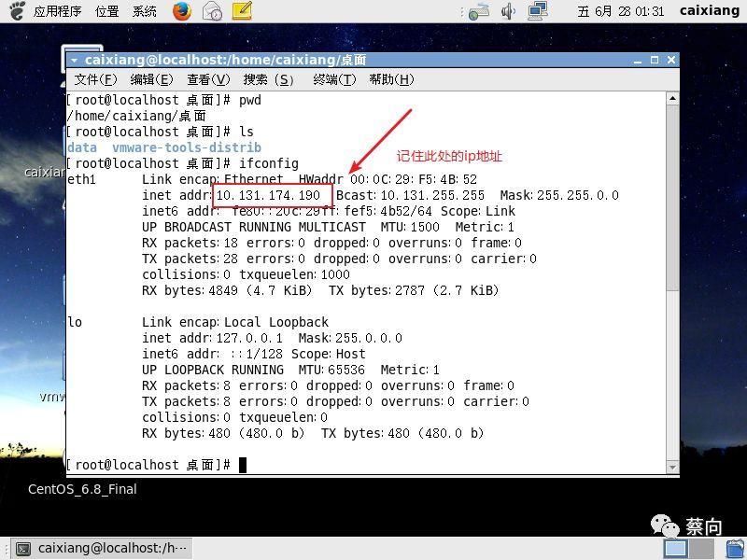Click the loopback address 127.0.0.1

pos(249,338)
